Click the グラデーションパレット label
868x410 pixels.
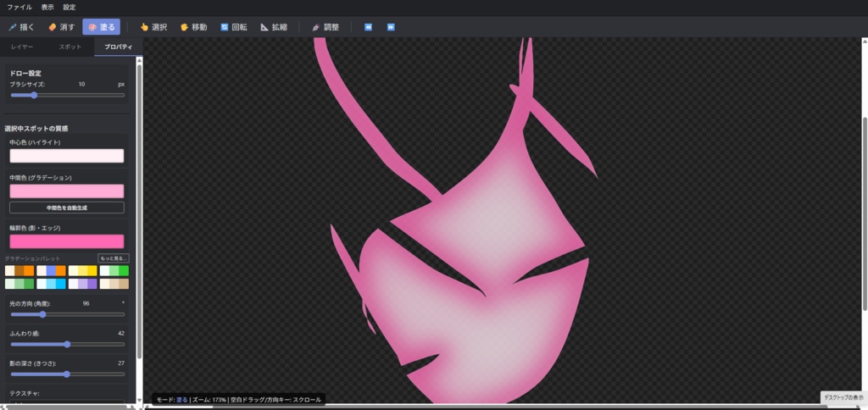pyautogui.click(x=32, y=258)
